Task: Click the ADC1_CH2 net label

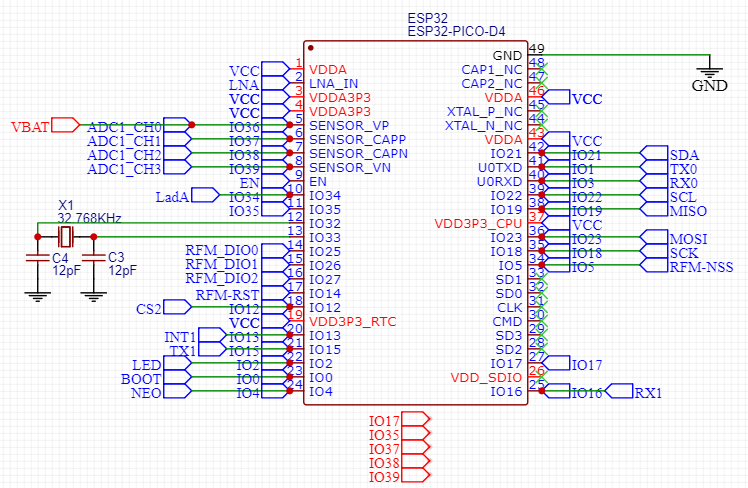Action: [x=124, y=155]
